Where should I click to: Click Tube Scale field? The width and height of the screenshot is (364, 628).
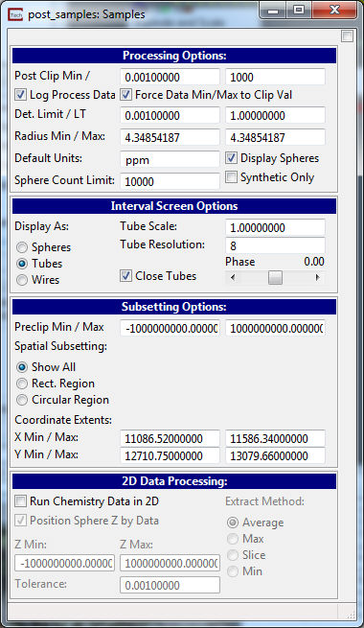point(275,227)
